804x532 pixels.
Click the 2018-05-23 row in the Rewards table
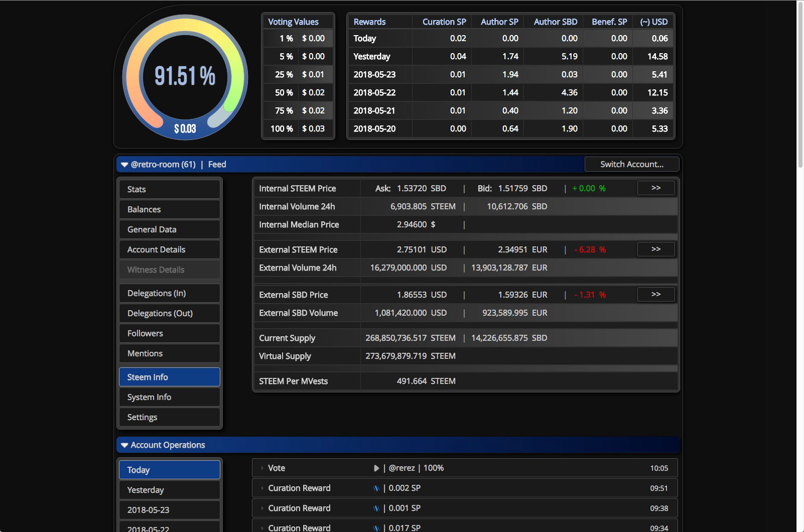(x=511, y=74)
